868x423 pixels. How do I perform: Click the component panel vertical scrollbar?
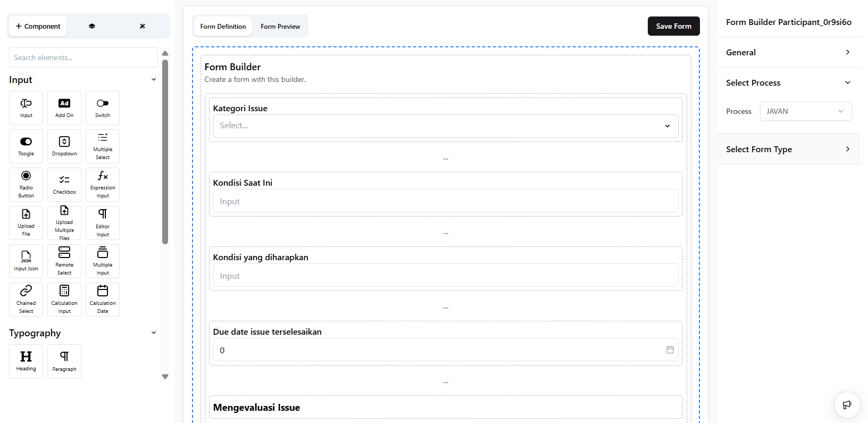(x=165, y=152)
